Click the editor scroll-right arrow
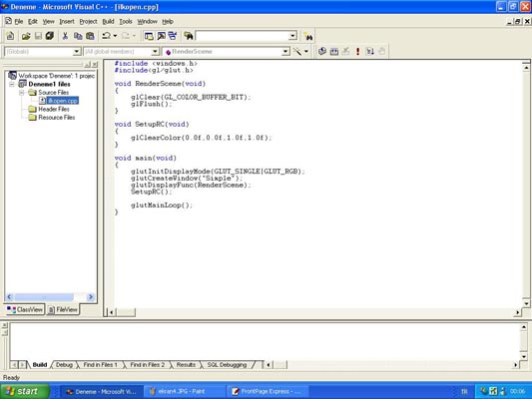 [517, 312]
